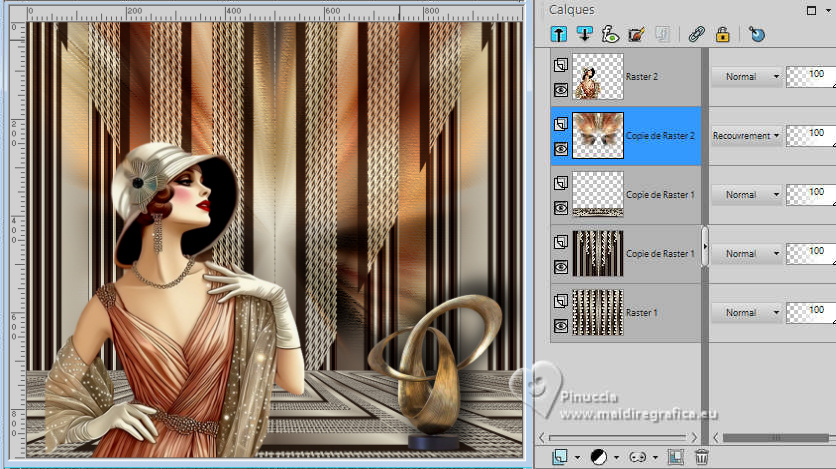Image resolution: width=836 pixels, height=469 pixels.
Task: Click the edit selection paintbrush icon
Action: (x=636, y=35)
